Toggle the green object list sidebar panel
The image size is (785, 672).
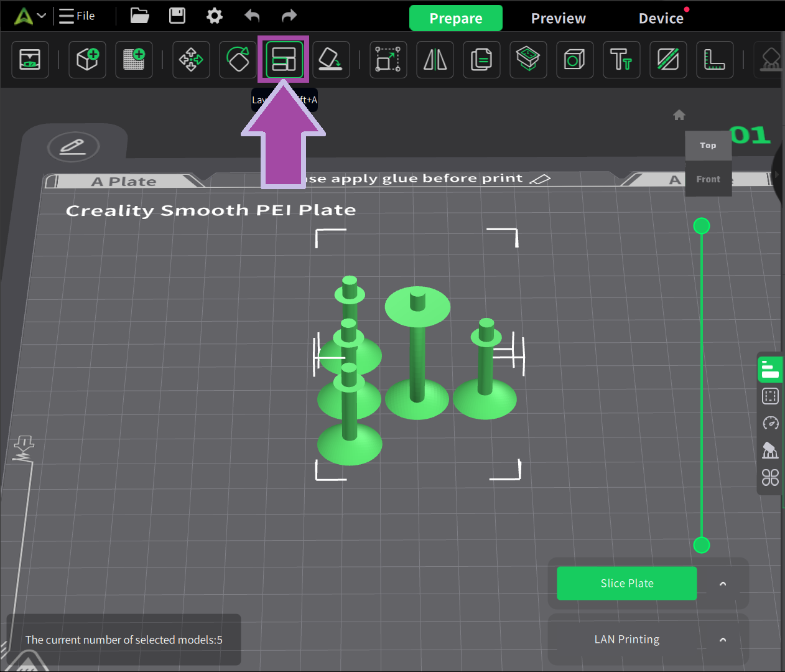[770, 370]
